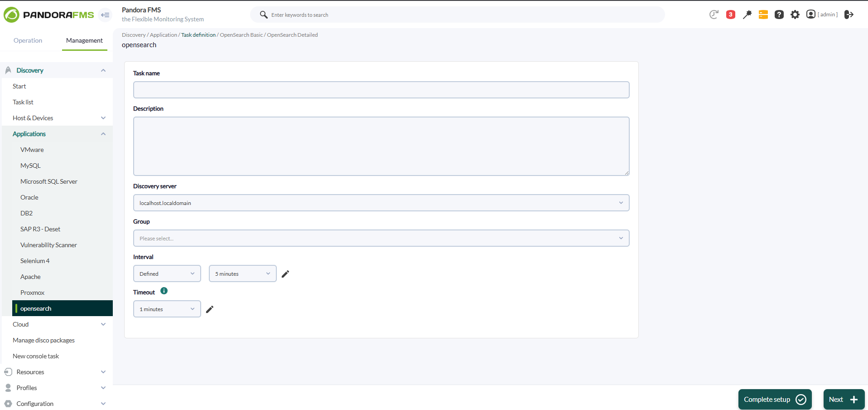The width and height of the screenshot is (868, 410).
Task: Click the Profiles person icon in sidebar
Action: point(8,388)
